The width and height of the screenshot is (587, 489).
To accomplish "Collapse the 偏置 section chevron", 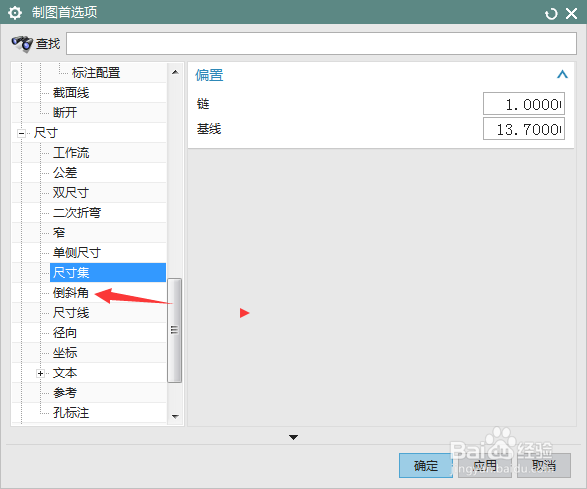I will tap(562, 75).
